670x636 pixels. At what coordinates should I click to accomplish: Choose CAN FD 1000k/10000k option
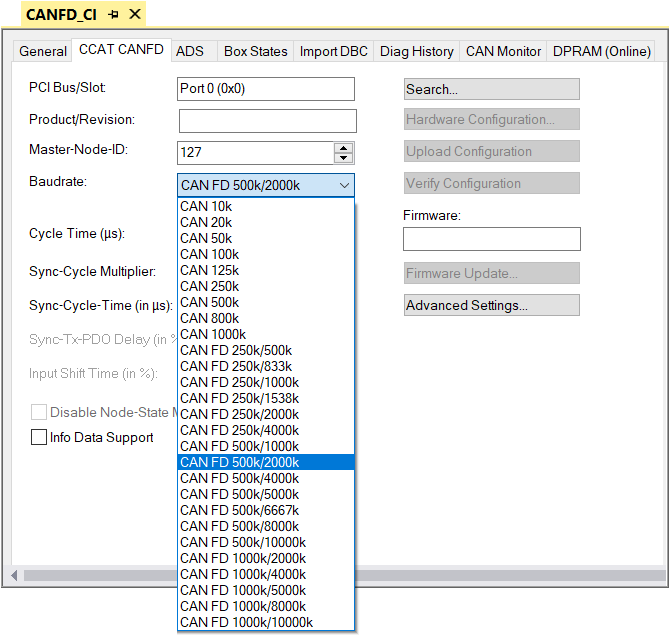click(x=266, y=622)
